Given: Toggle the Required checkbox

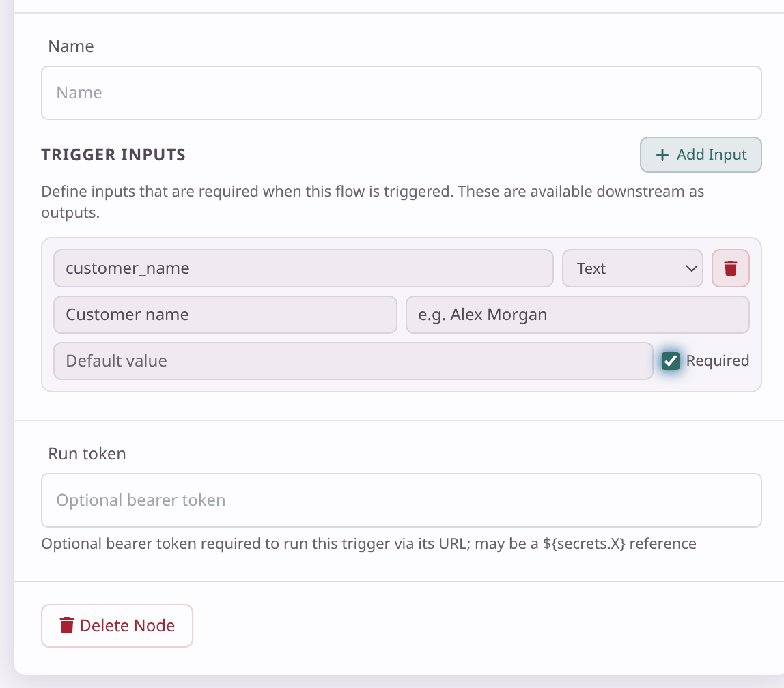Looking at the screenshot, I should [671, 361].
